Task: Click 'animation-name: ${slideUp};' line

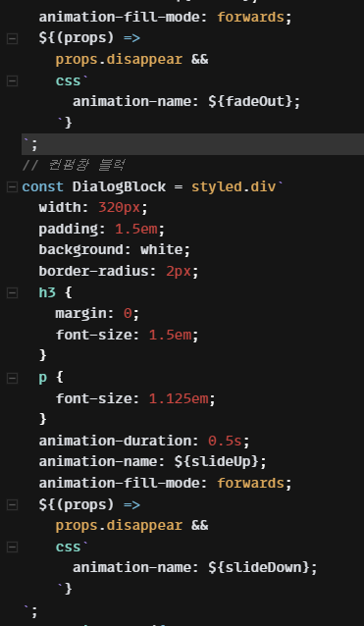Action: pyautogui.click(x=153, y=462)
